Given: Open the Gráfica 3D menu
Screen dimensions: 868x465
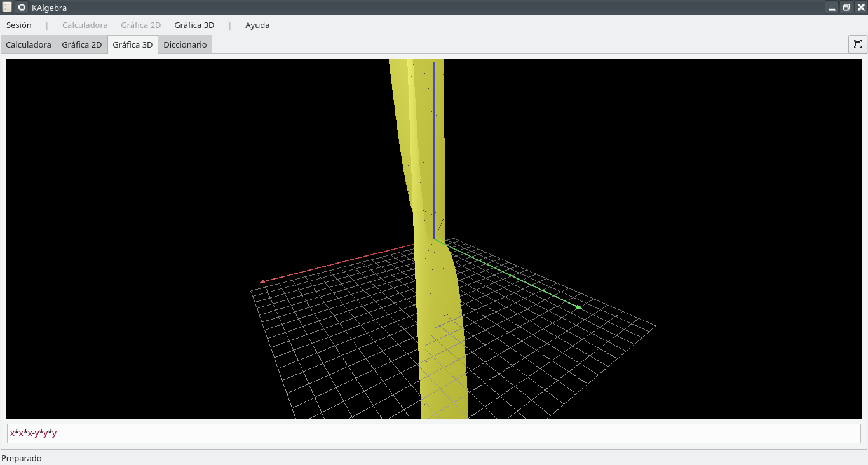Looking at the screenshot, I should pos(194,25).
